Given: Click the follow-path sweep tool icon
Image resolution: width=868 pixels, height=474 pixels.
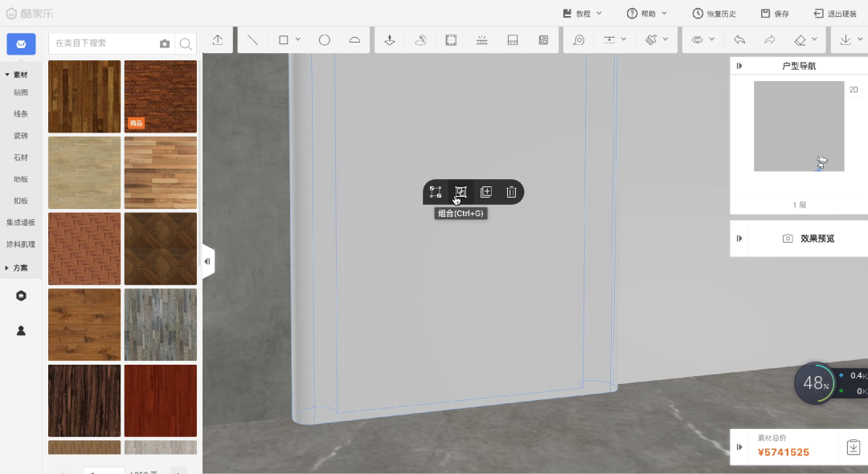Looking at the screenshot, I should click(x=420, y=40).
